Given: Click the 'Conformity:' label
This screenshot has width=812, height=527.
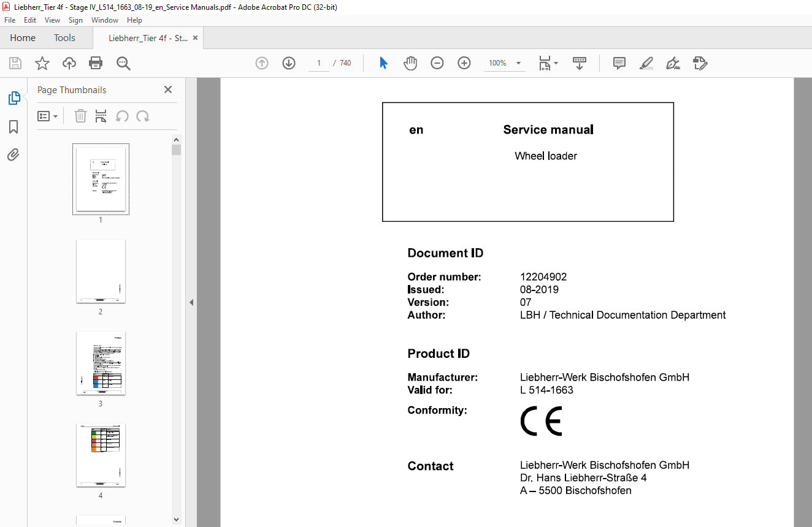Looking at the screenshot, I should point(437,411).
